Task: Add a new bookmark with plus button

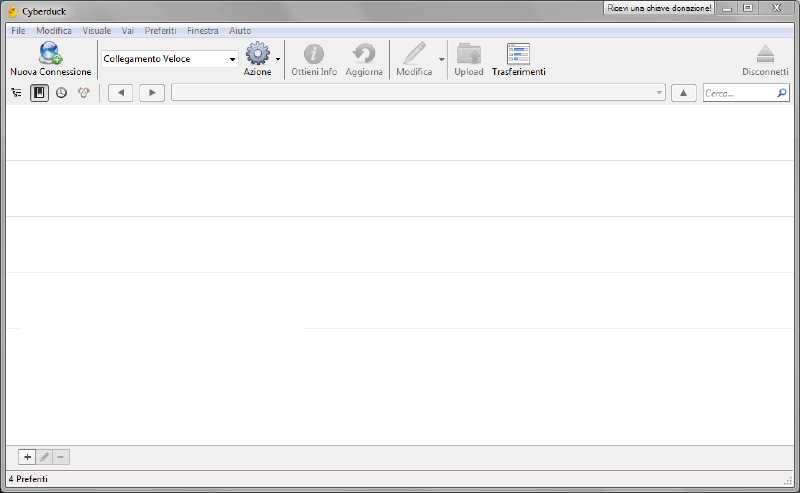Action: (27, 457)
